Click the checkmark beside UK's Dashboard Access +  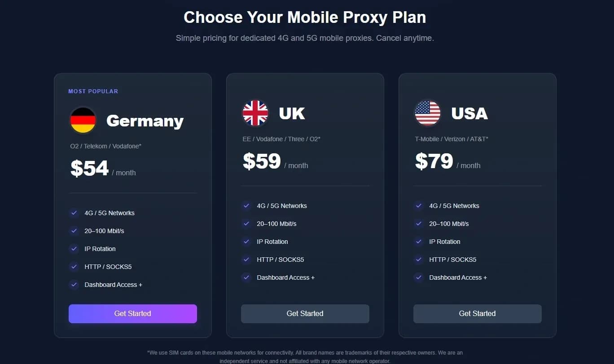246,277
